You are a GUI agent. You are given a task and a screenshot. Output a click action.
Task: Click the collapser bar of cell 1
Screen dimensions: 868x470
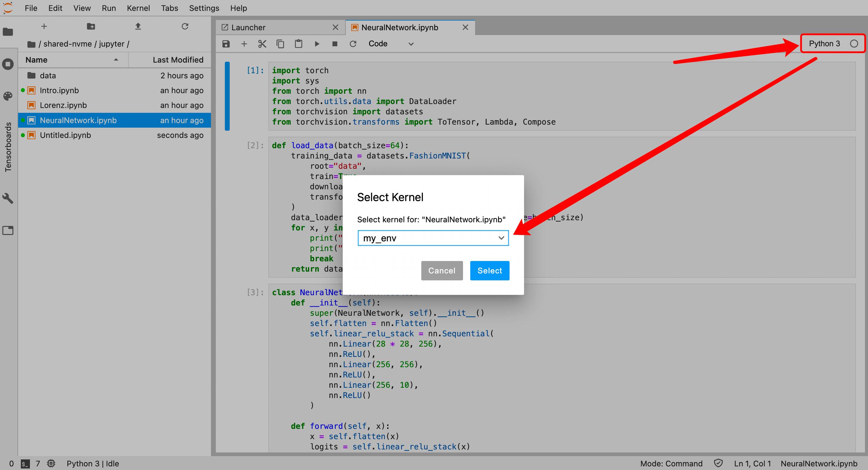(228, 96)
